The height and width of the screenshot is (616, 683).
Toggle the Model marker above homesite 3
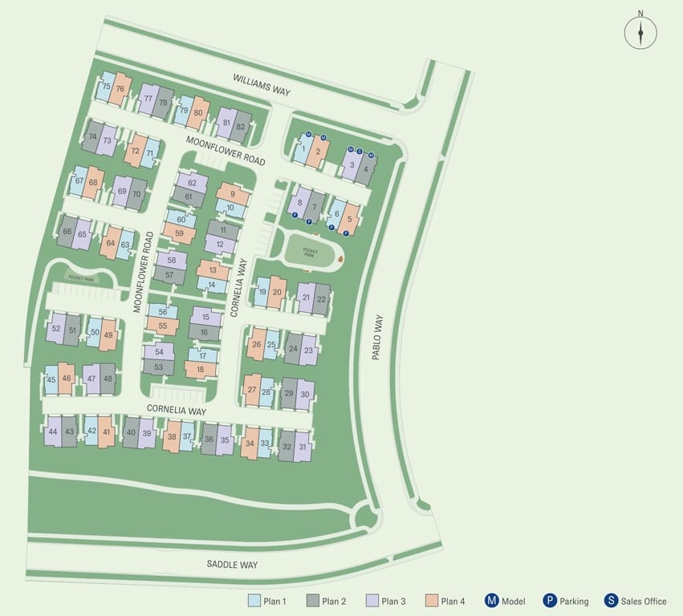point(351,149)
